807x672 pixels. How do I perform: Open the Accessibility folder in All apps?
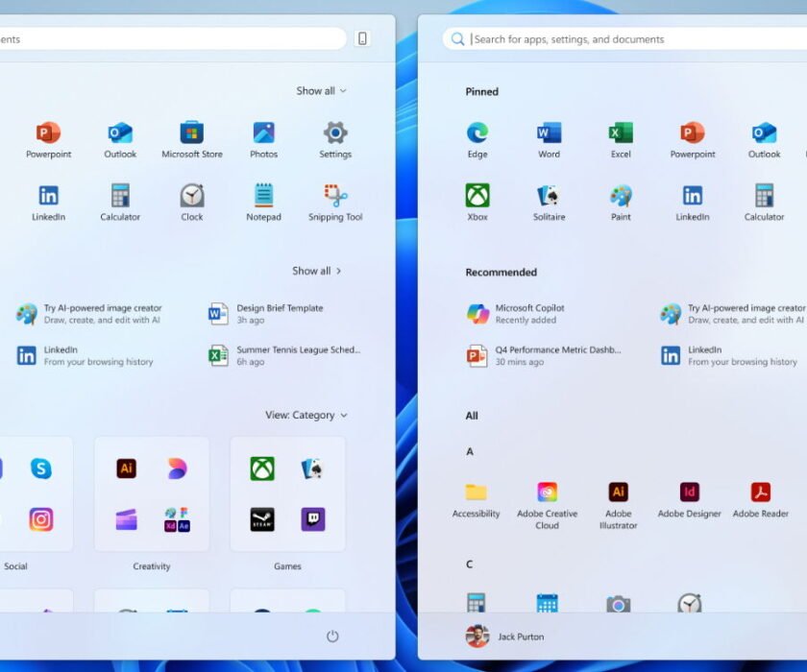477,500
